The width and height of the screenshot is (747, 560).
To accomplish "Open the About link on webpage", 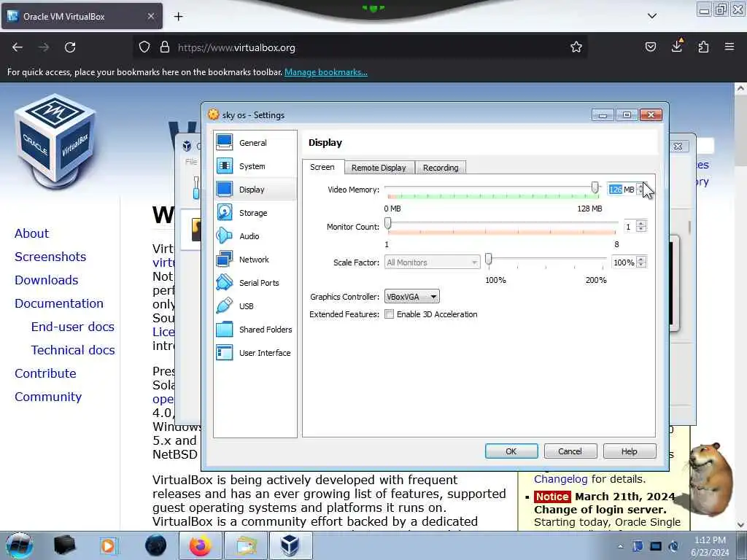I will pos(31,233).
